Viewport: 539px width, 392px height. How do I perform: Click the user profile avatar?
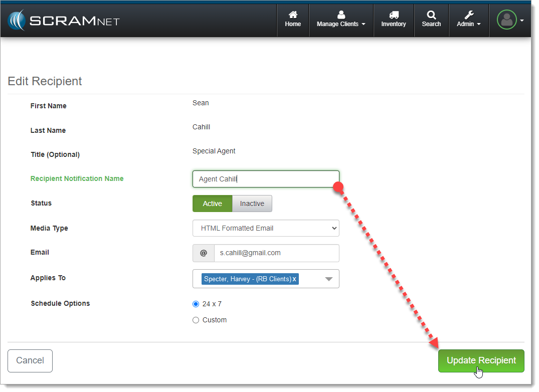click(506, 20)
